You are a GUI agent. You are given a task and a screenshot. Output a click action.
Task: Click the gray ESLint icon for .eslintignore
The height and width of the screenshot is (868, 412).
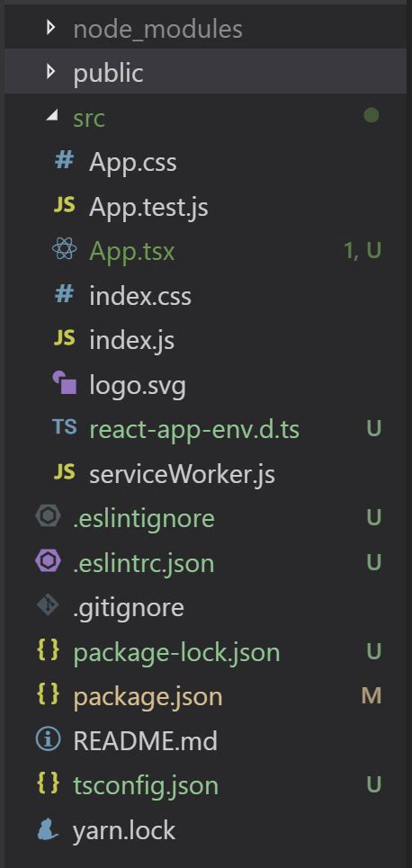pyautogui.click(x=48, y=516)
